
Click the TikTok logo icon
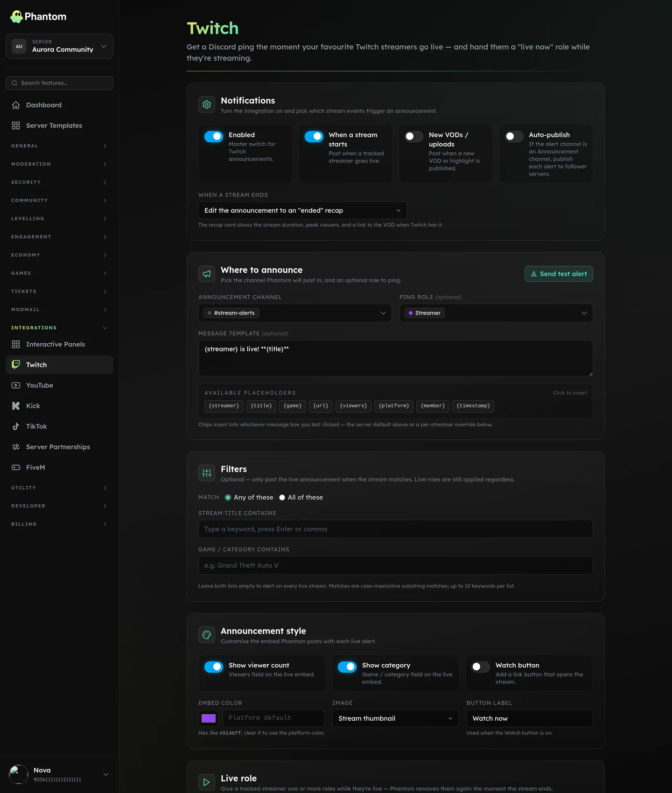point(16,426)
